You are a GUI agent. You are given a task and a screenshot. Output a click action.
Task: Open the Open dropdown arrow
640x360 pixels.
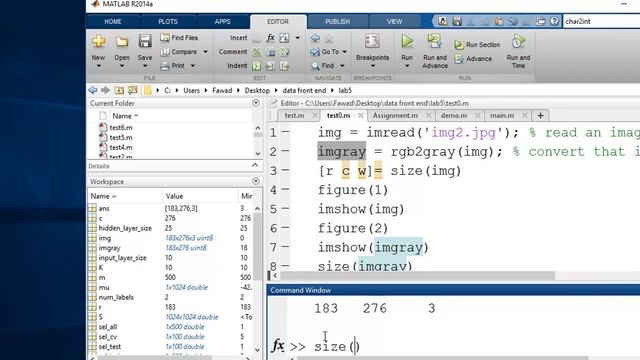pos(122,66)
